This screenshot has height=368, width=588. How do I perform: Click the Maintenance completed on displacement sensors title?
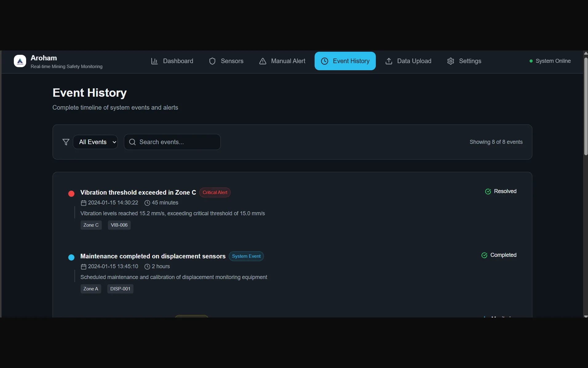[153, 256]
